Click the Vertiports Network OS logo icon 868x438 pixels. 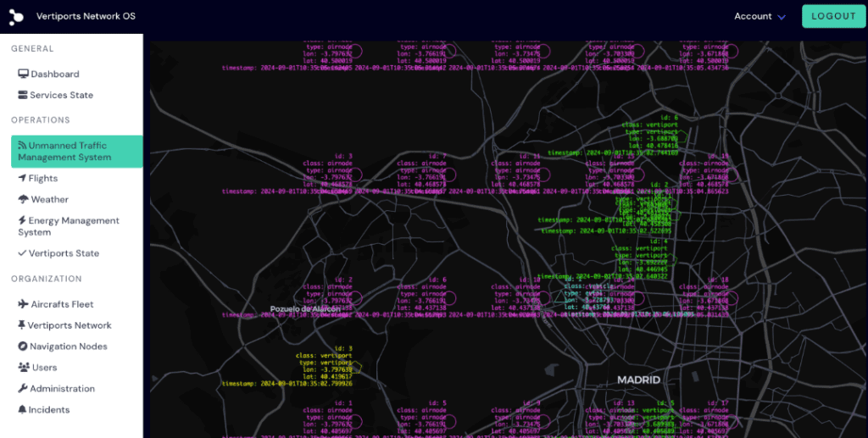17,16
